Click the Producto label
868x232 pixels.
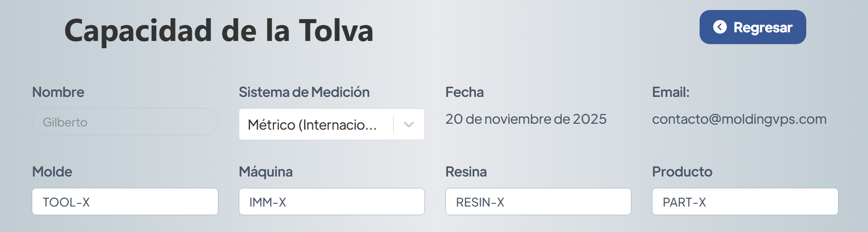coord(682,172)
